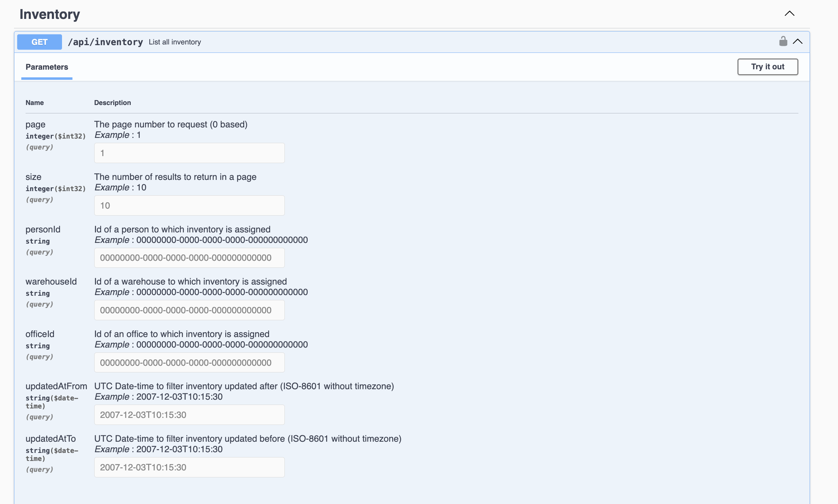Viewport: 838px width, 504px height.
Task: Click the integer($int32) type under size
Action: coord(55,189)
